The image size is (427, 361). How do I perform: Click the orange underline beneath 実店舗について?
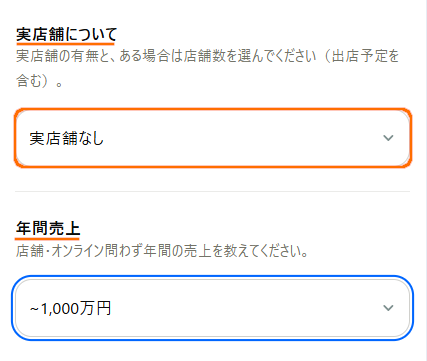point(65,43)
